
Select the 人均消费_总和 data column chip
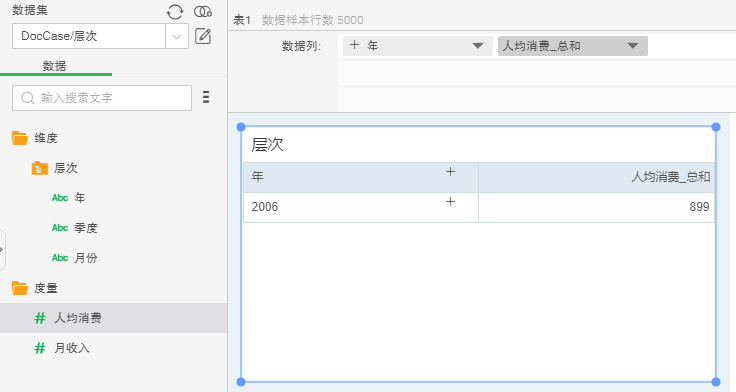[x=573, y=46]
